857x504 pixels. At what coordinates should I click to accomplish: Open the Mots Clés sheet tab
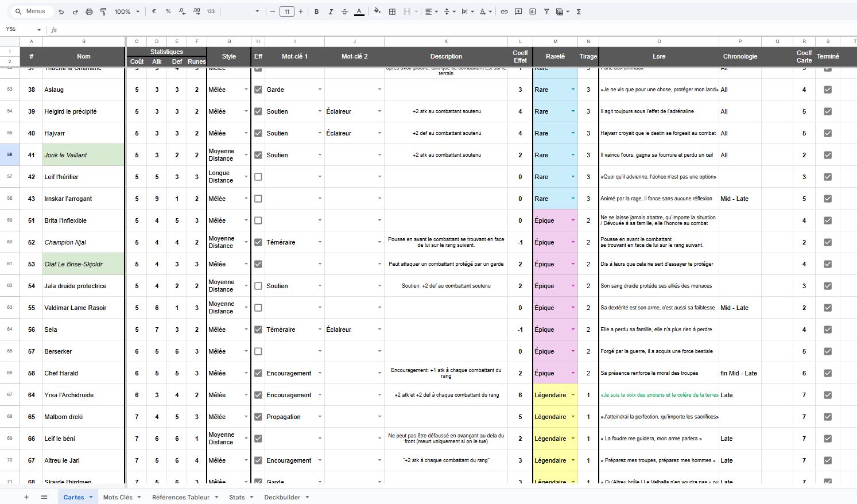coord(122,497)
